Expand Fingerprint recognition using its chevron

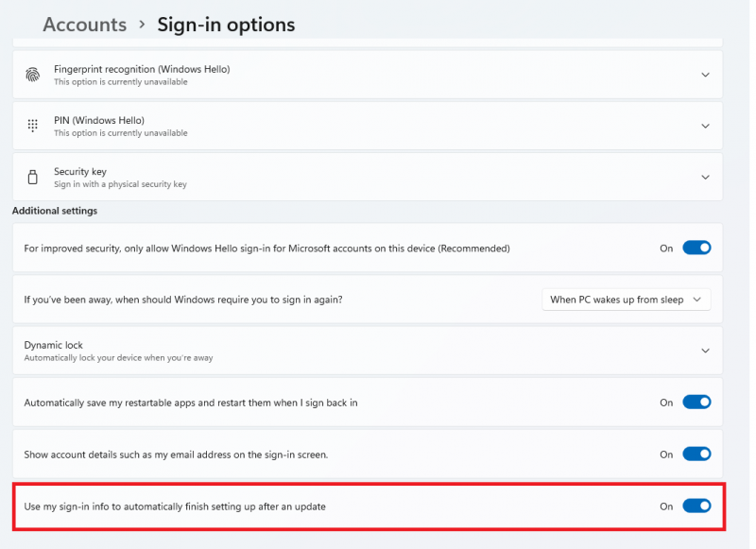705,75
